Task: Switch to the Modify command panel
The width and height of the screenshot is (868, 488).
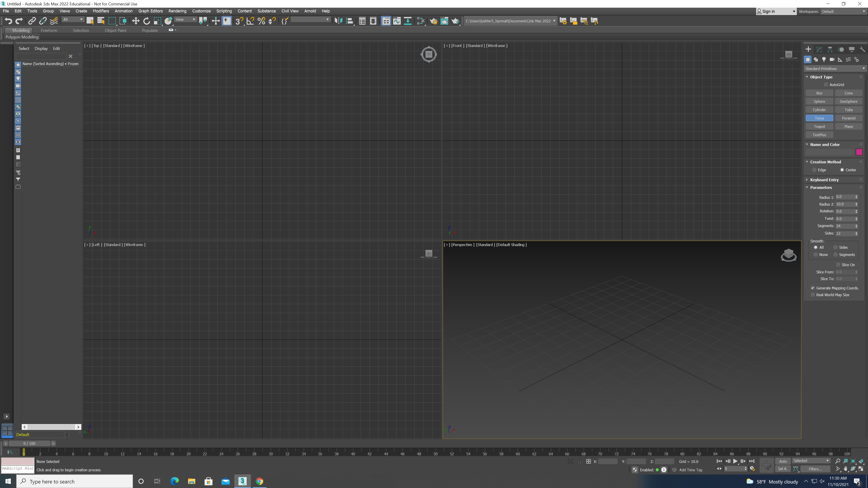Action: click(819, 49)
